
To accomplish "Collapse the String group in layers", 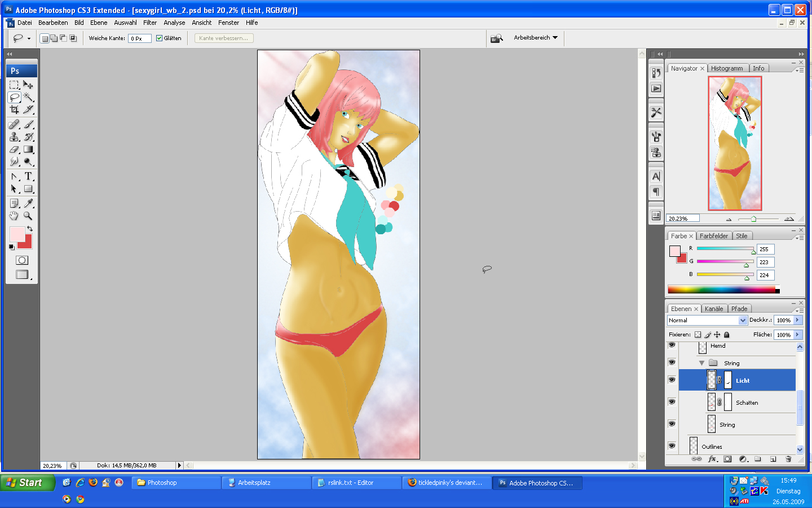I will (x=701, y=363).
